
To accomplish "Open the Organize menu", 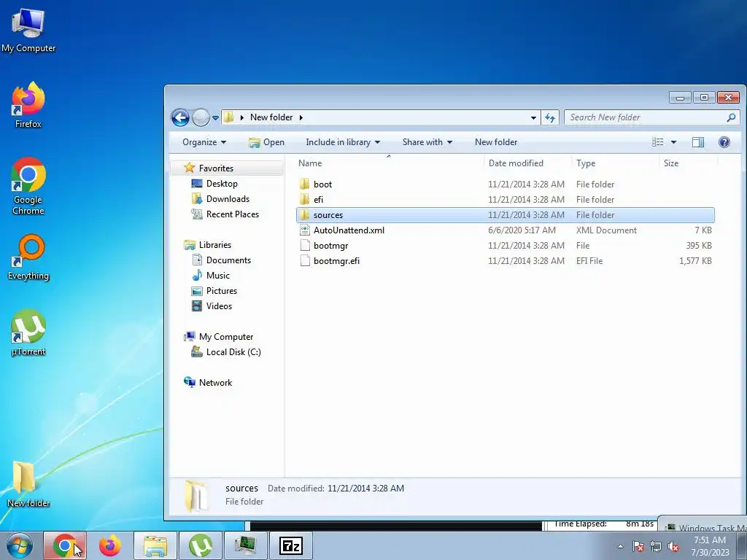I will (204, 142).
